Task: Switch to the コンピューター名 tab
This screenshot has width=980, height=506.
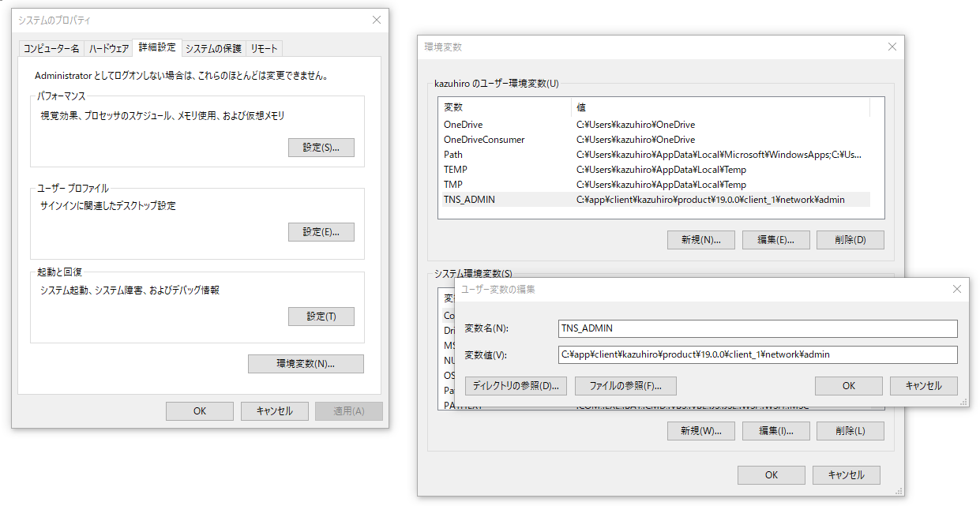Action: 51,49
